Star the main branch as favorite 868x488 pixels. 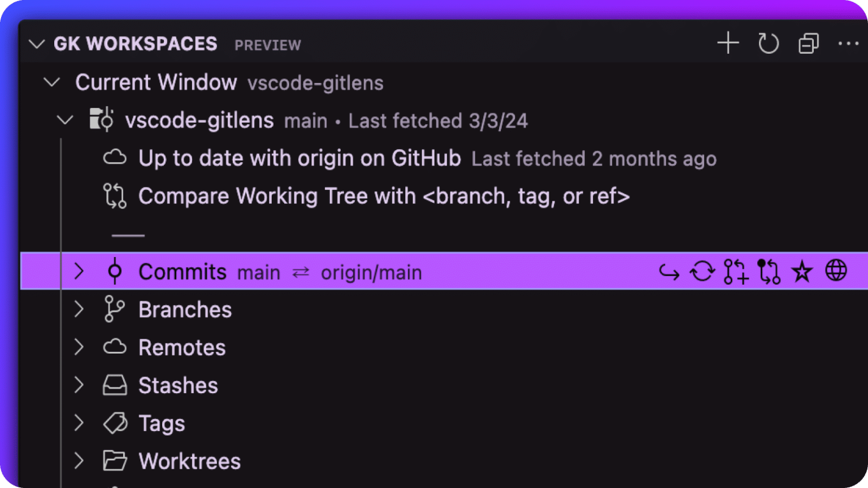801,271
